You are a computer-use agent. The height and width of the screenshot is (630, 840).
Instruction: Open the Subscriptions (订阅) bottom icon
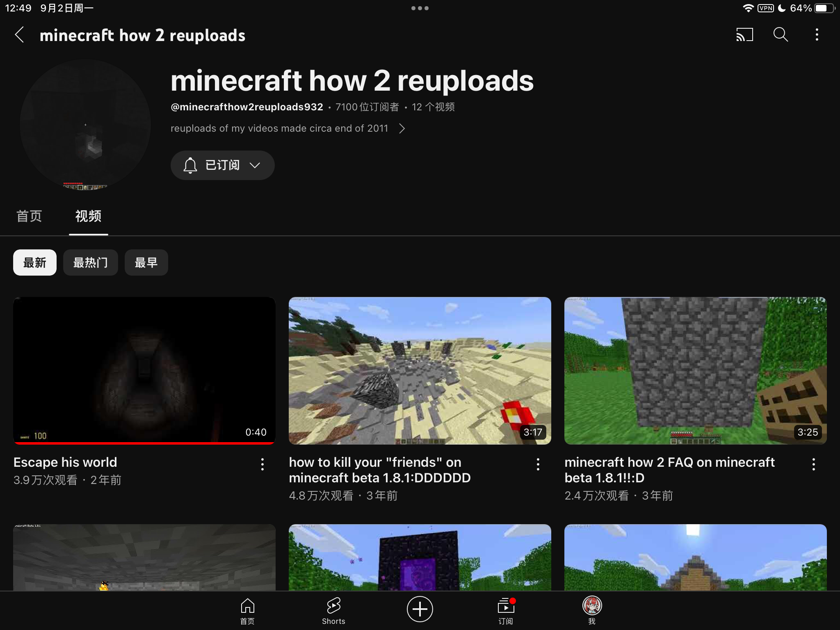tap(506, 610)
